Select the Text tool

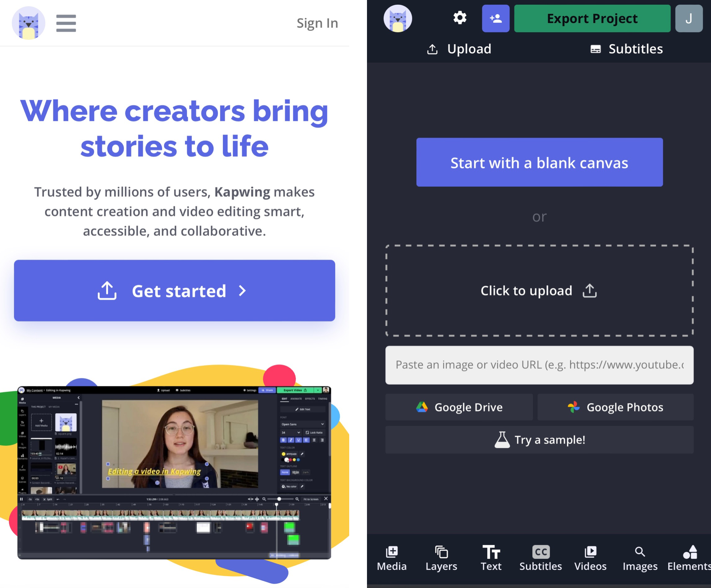coord(491,558)
